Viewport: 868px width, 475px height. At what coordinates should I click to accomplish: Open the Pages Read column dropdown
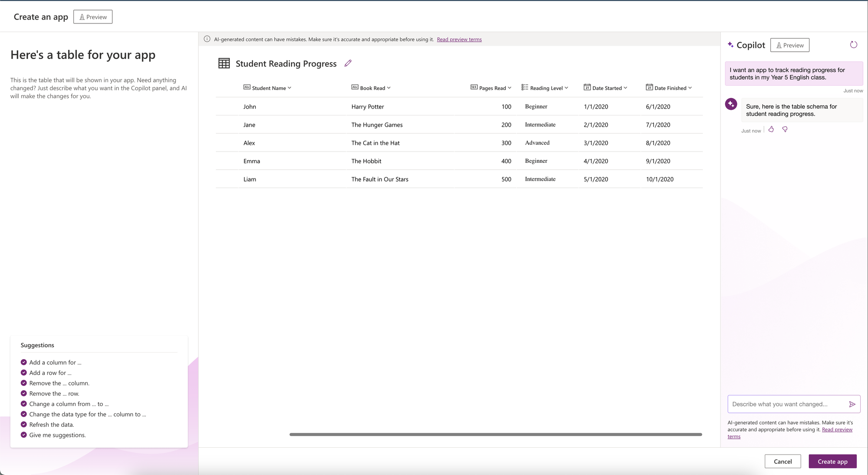tap(510, 88)
